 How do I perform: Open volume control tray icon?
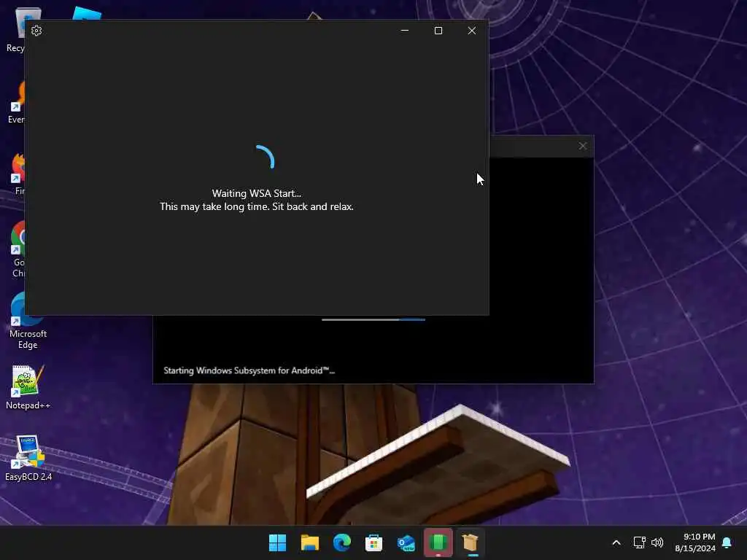pos(657,542)
